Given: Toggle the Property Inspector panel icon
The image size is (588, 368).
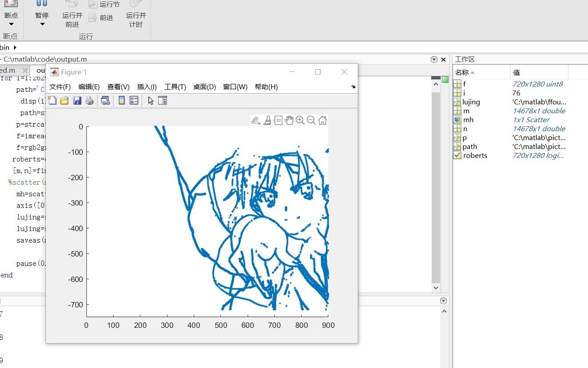Looking at the screenshot, I should 163,101.
